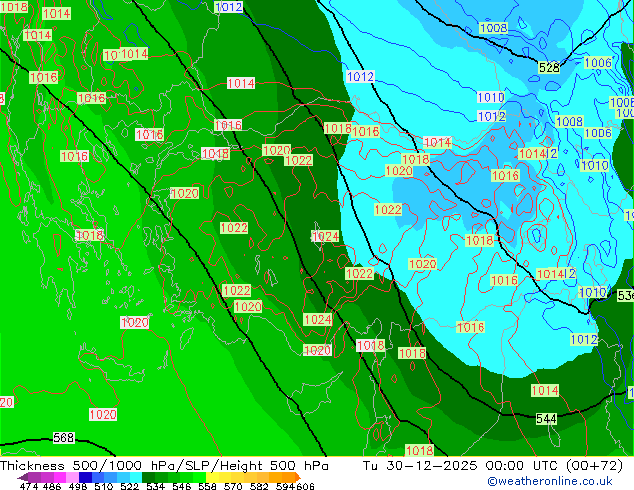Image resolution: width=634 pixels, height=490 pixels.
Task: Click the legend value 498
Action: point(78,486)
